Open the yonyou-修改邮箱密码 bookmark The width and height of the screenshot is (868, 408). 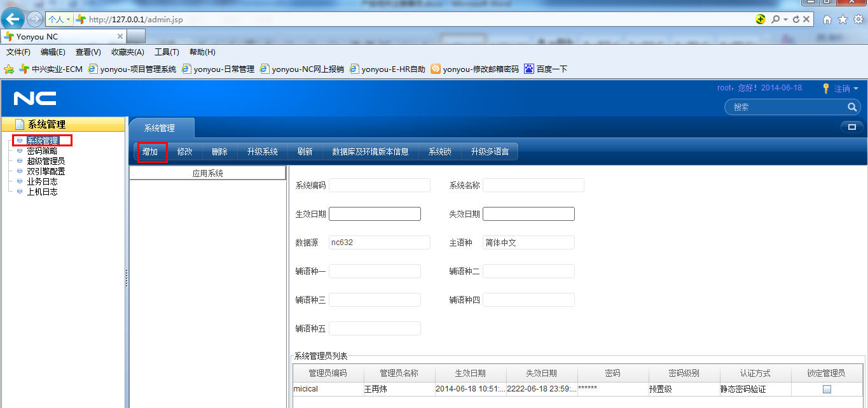pyautogui.click(x=475, y=69)
